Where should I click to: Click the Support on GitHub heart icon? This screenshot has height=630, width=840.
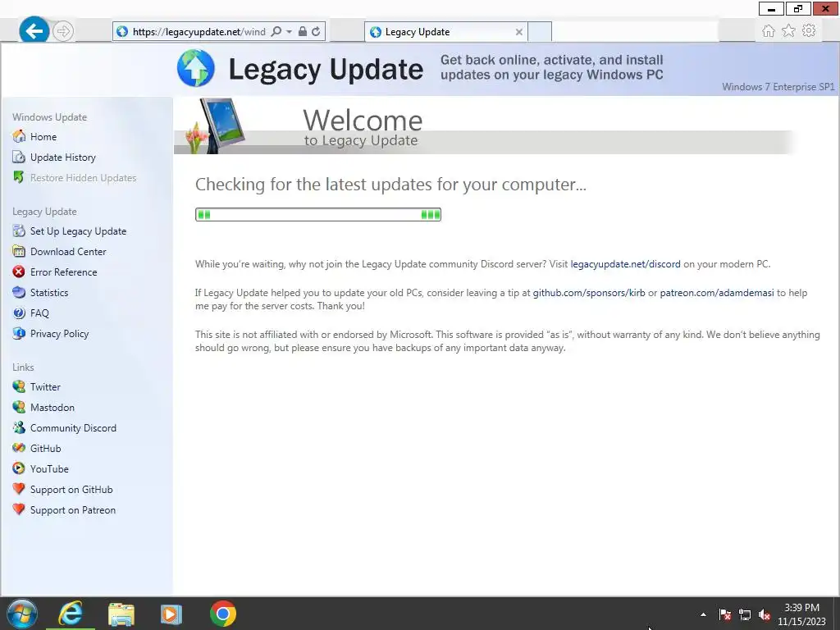19,489
